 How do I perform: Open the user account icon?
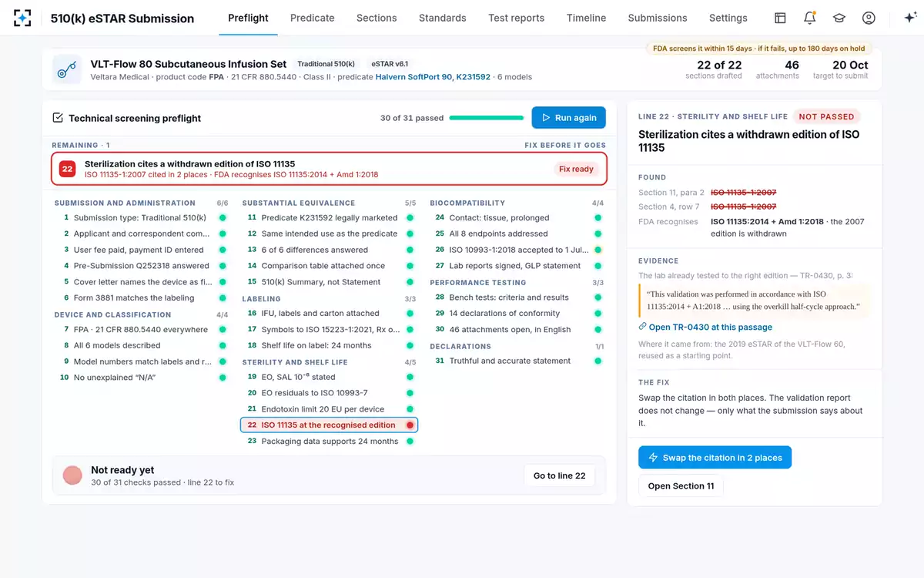click(x=869, y=18)
